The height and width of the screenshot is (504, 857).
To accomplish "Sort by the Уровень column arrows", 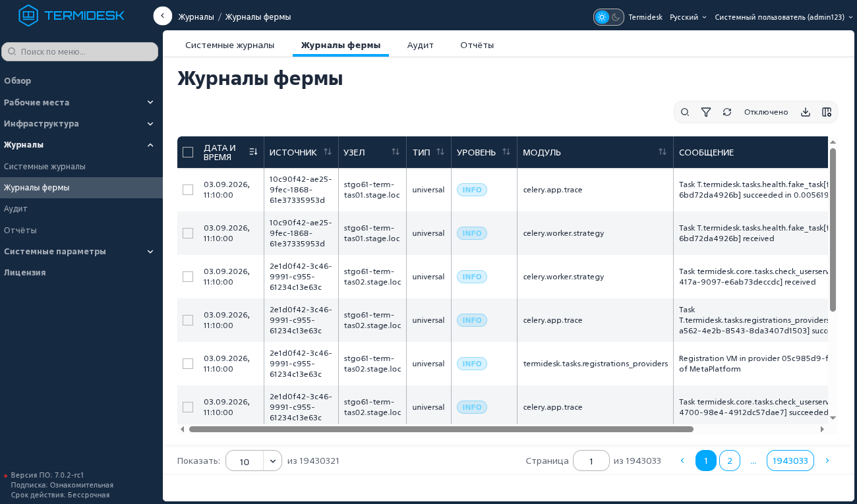I will click(506, 152).
